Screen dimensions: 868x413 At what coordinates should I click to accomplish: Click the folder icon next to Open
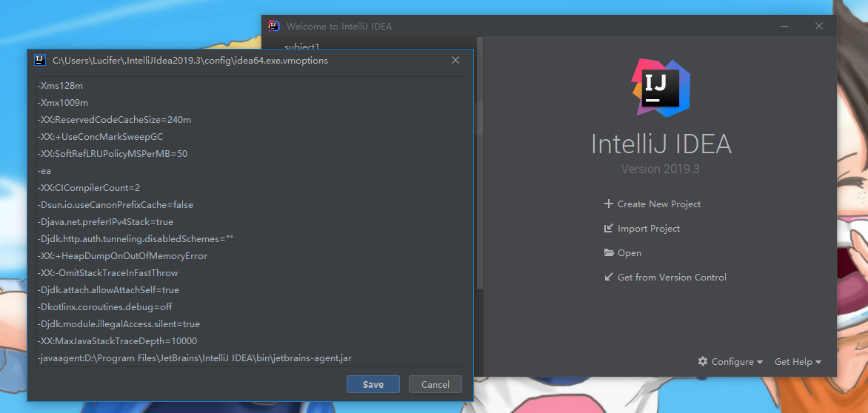609,252
